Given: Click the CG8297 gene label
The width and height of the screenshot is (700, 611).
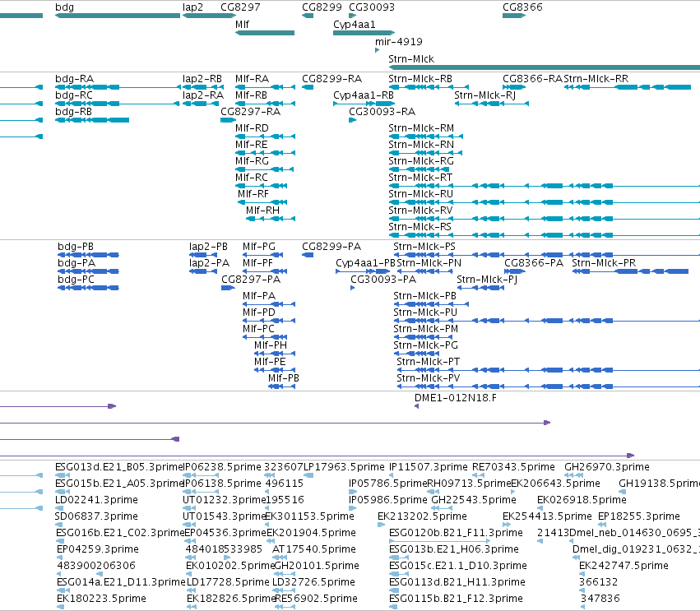Looking at the screenshot, I should click(x=240, y=7).
